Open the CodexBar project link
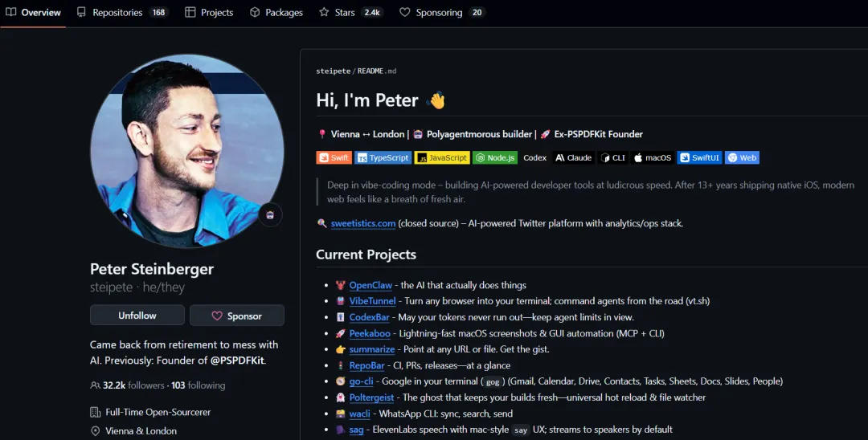Screen dimensions: 868x440 click(369, 317)
